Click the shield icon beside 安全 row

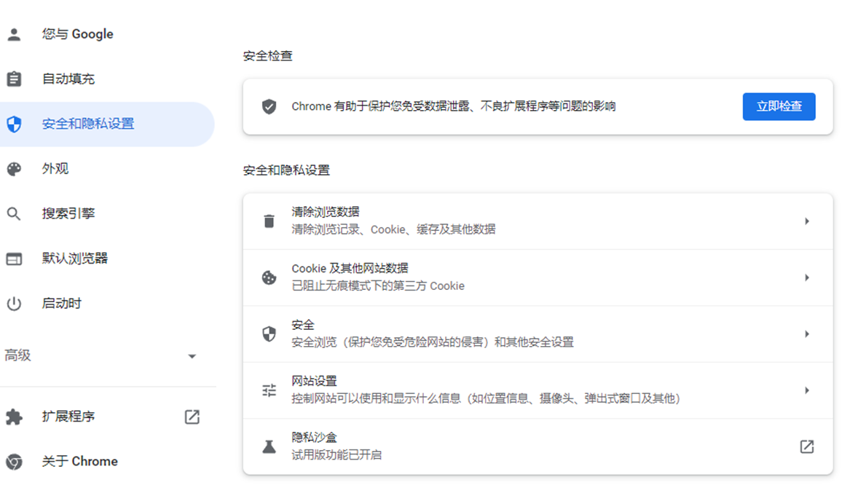[269, 334]
